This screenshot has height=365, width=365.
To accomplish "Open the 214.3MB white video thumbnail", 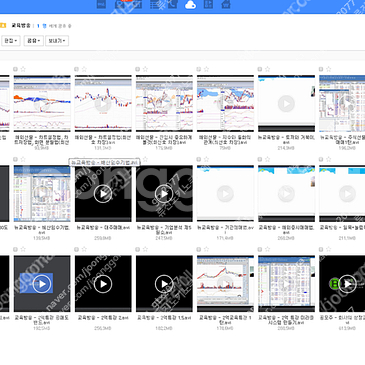I will [x=286, y=103].
